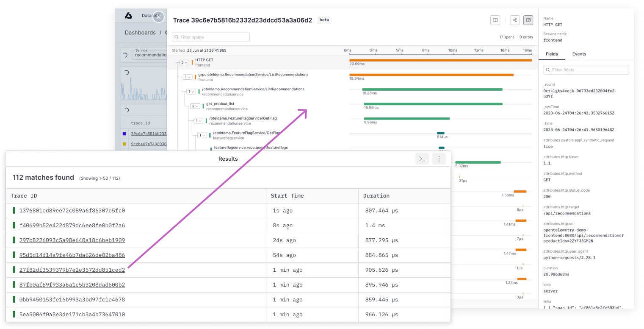Click the Axiom logo in the top left
Viewport: 644px width, 329px height.
click(128, 16)
